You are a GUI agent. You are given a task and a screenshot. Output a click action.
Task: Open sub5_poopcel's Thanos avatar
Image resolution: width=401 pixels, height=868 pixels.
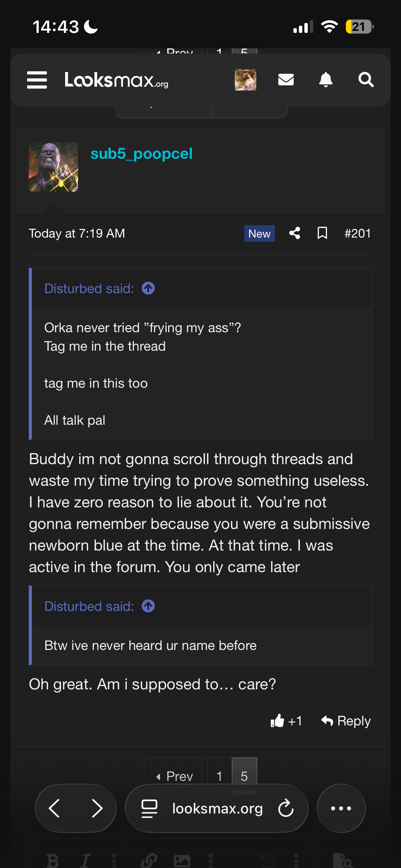(x=53, y=167)
